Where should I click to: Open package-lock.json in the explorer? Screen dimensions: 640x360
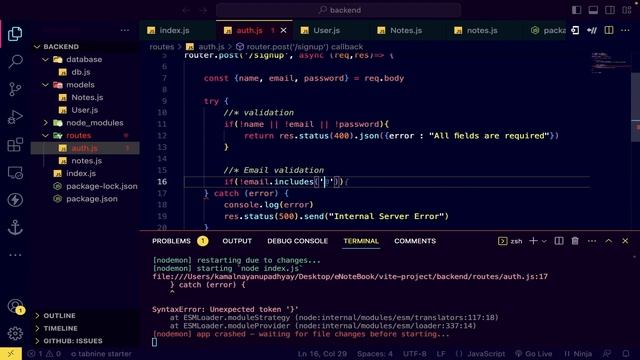pyautogui.click(x=102, y=186)
